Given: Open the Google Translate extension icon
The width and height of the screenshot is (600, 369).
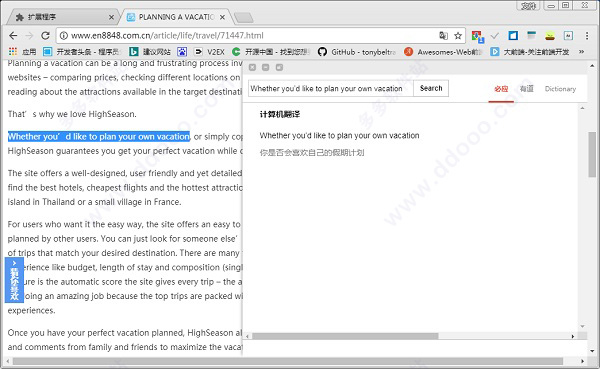Looking at the screenshot, I should (x=478, y=36).
